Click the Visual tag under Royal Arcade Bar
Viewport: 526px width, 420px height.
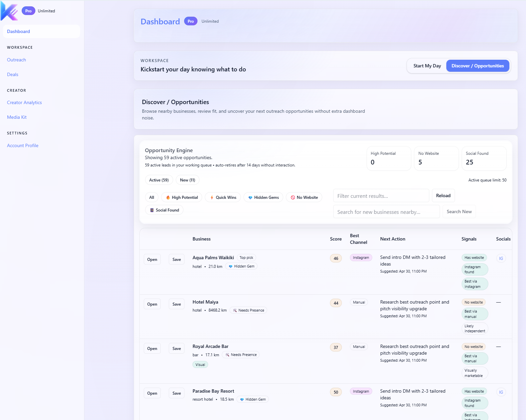coord(200,365)
